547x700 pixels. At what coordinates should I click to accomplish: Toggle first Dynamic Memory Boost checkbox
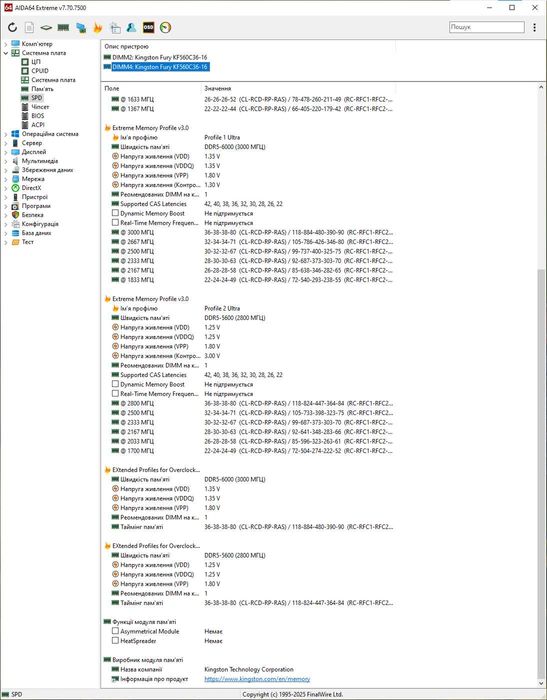coord(115,213)
